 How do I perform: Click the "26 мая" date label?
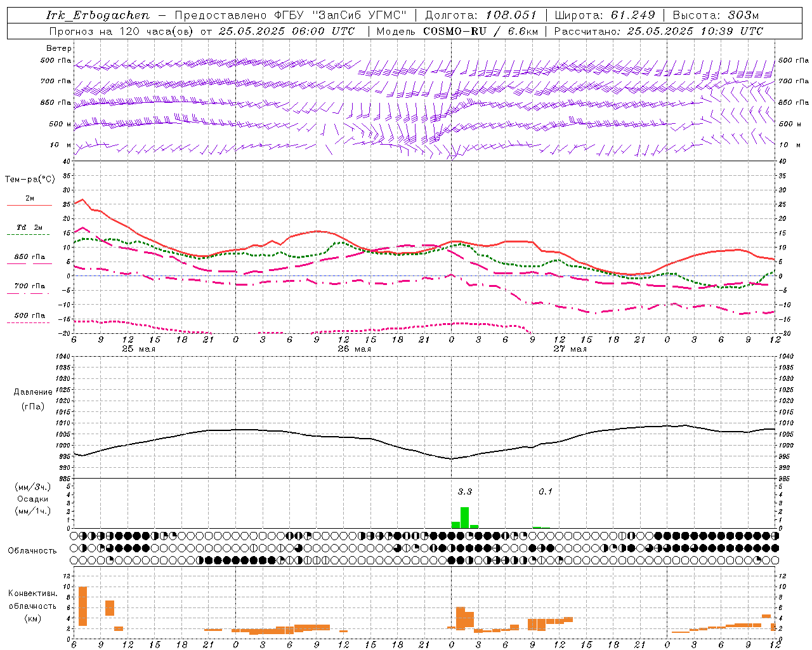point(354,349)
